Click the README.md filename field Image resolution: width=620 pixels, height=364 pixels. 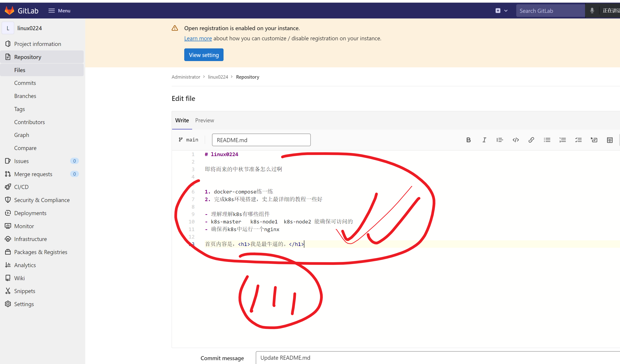(x=261, y=140)
